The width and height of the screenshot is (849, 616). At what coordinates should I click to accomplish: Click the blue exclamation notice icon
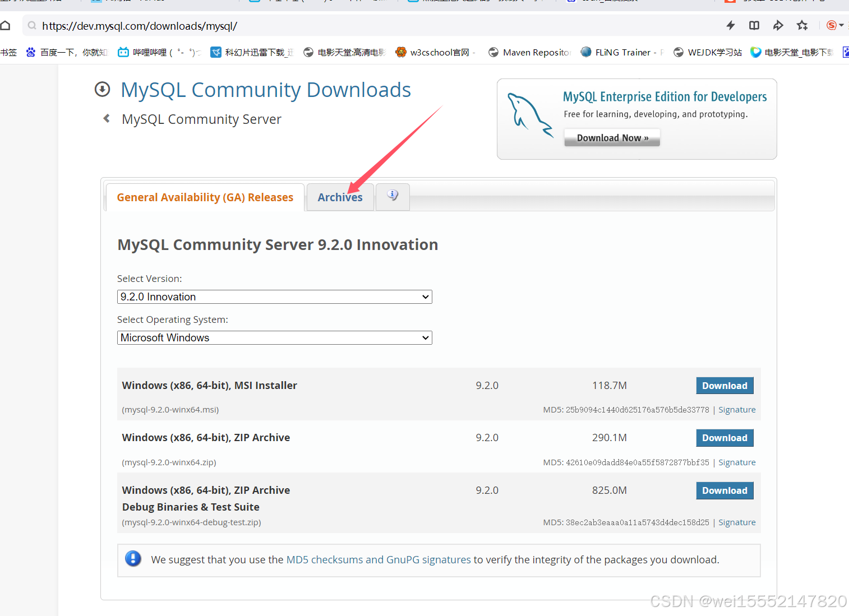(133, 558)
